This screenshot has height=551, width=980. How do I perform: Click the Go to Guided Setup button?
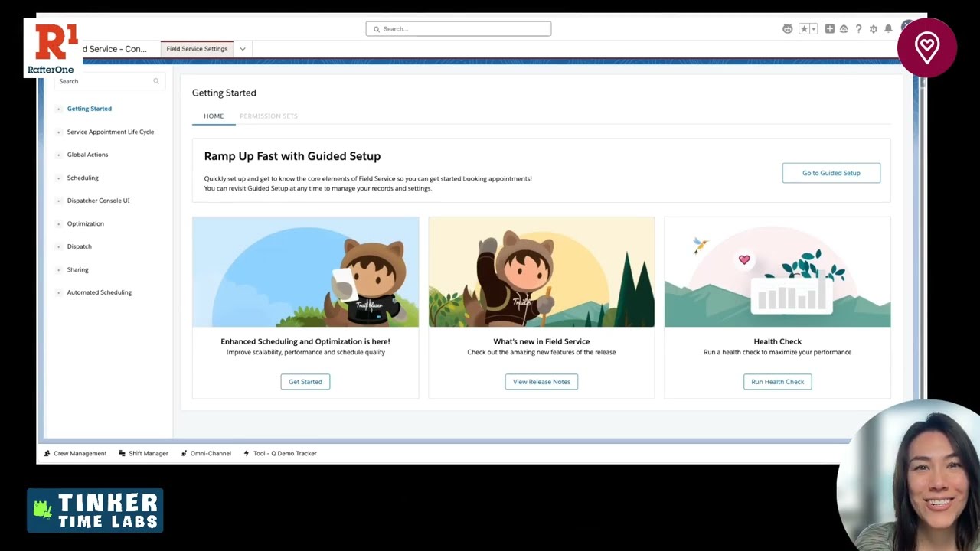tap(831, 173)
